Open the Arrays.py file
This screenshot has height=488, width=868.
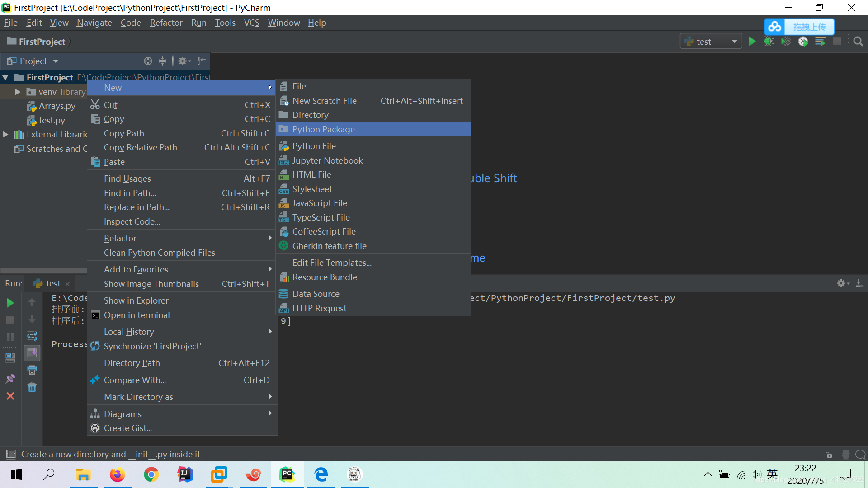click(x=57, y=105)
